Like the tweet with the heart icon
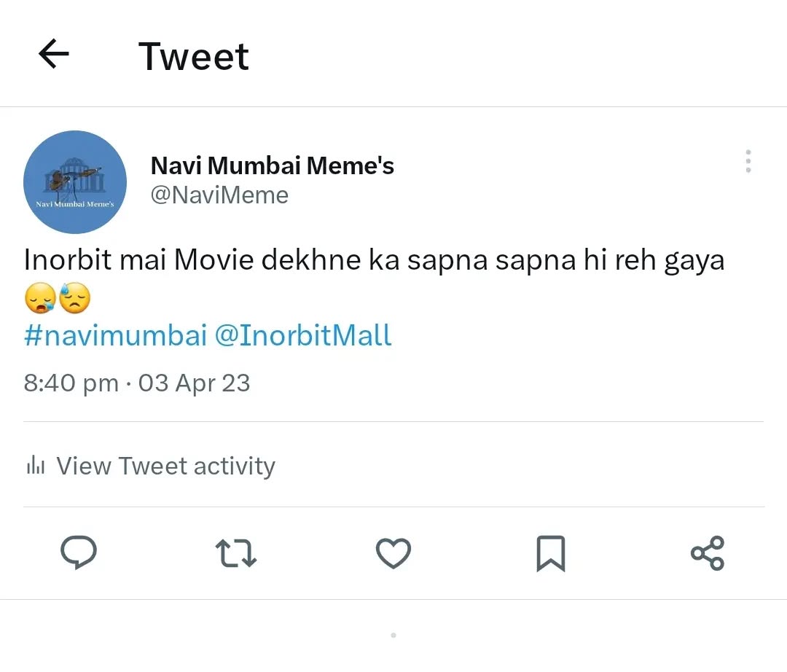The image size is (787, 672). 393,553
